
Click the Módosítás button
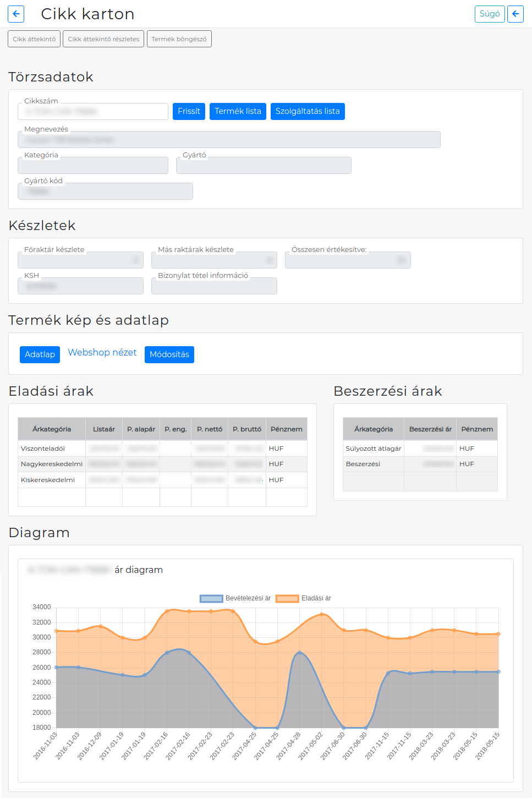pyautogui.click(x=169, y=354)
